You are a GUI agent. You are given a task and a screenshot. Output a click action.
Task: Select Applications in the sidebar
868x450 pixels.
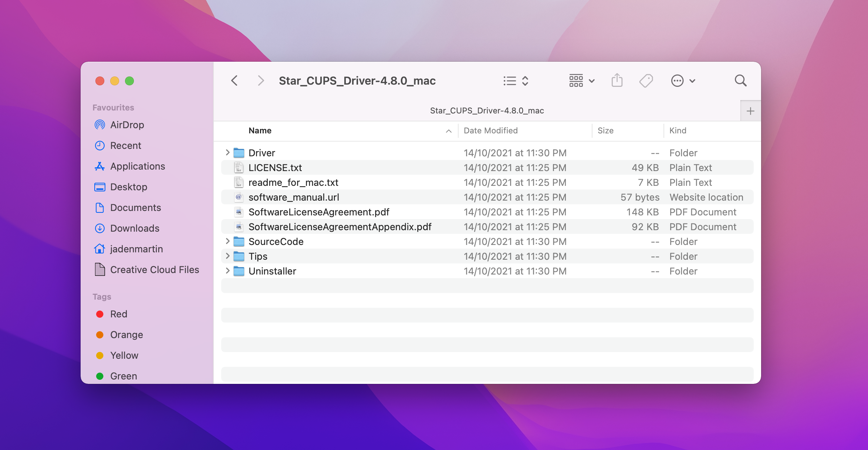tap(137, 166)
